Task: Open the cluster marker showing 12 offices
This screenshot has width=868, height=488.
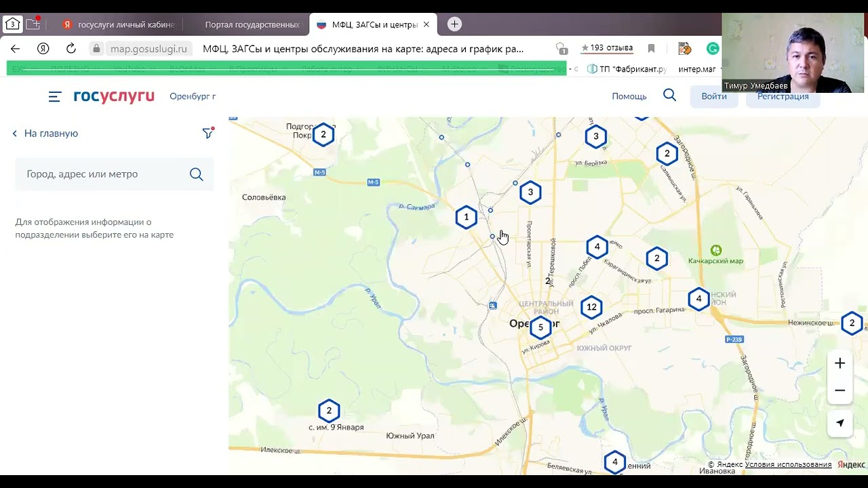Action: pos(591,307)
